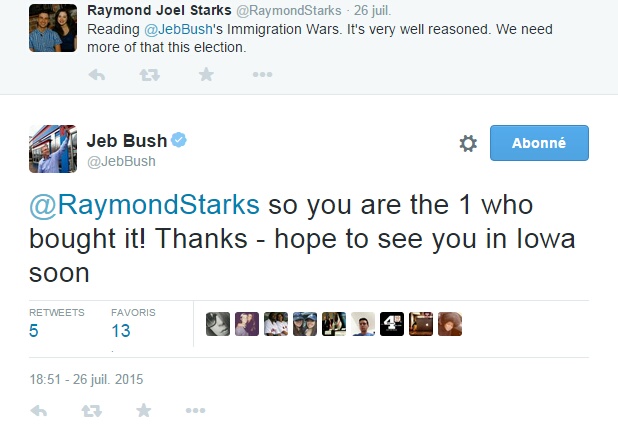
Task: View the 5 retweets list
Action: (35, 330)
